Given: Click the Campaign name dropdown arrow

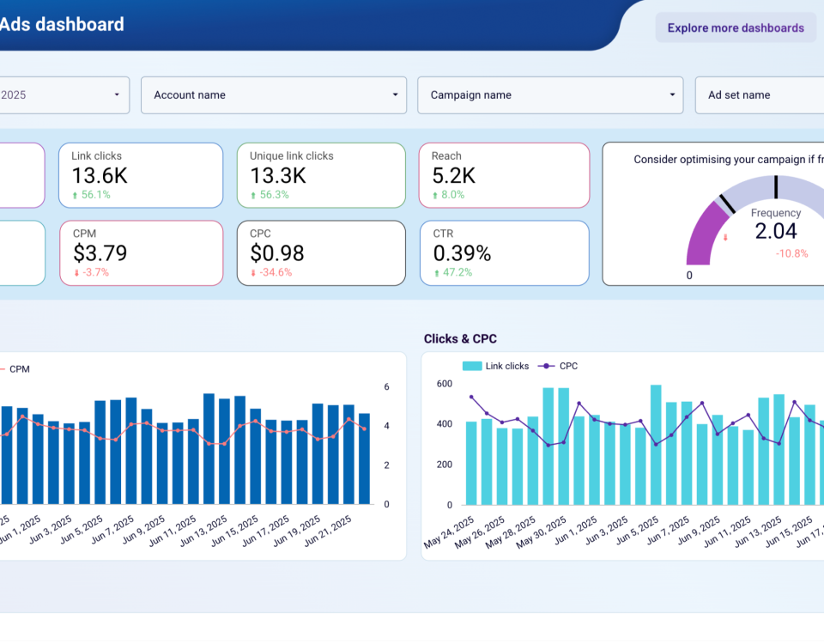Looking at the screenshot, I should (672, 94).
